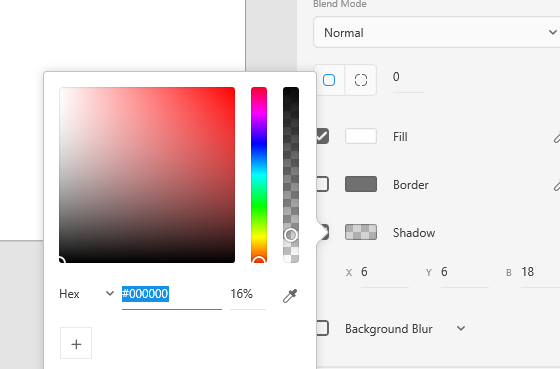The width and height of the screenshot is (560, 369).
Task: Click the hex value #000000 field
Action: click(172, 294)
